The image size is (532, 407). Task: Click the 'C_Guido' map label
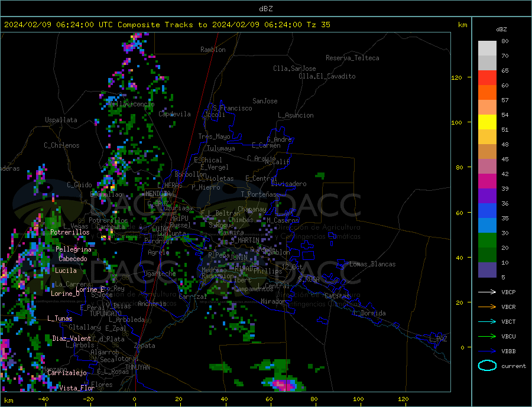[x=79, y=185]
